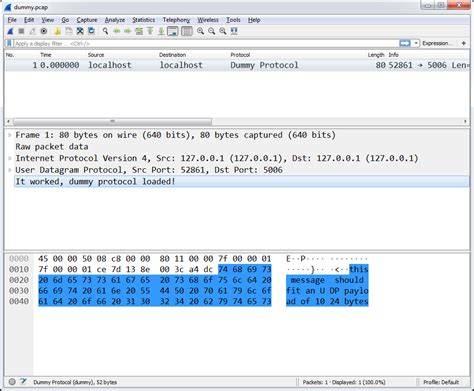Image resolution: width=474 pixels, height=391 pixels.
Task: Toggle auto scroll during live capture
Action: pyautogui.click(x=173, y=31)
